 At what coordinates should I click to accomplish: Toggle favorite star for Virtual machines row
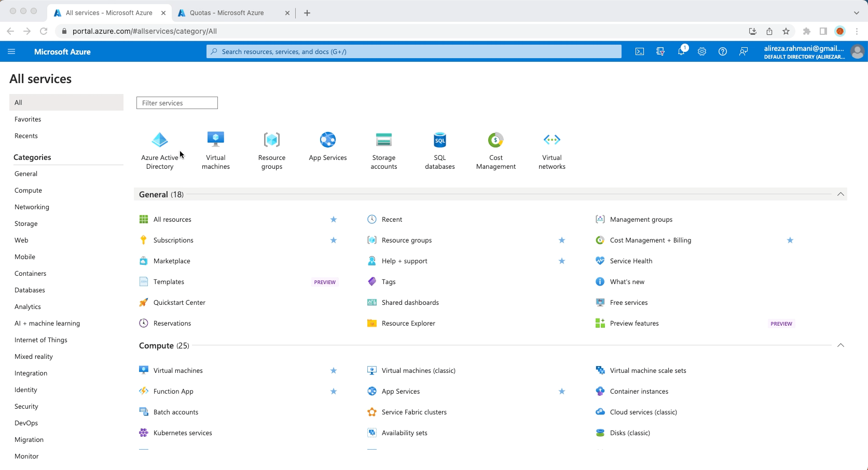[x=334, y=370]
